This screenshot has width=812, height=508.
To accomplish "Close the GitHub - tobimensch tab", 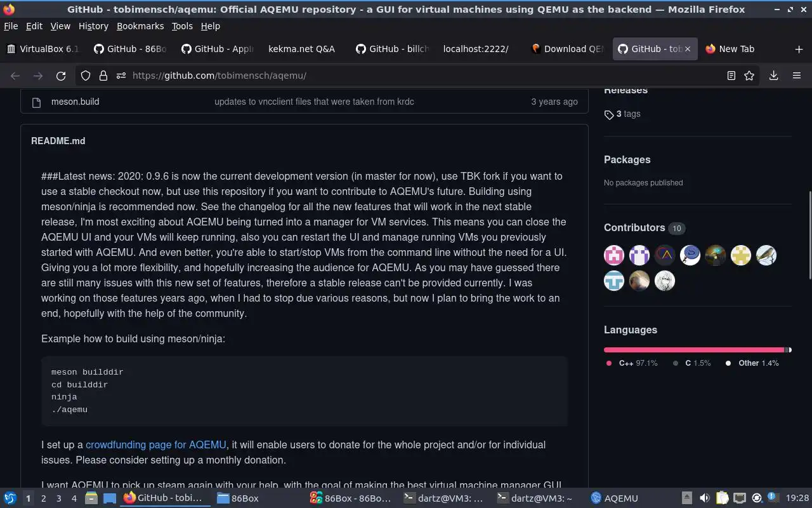I will [687, 49].
